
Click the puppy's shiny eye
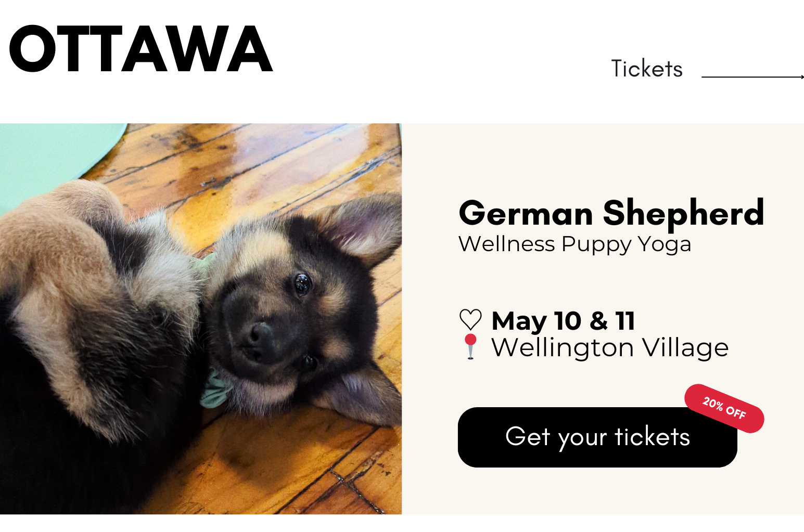point(302,283)
